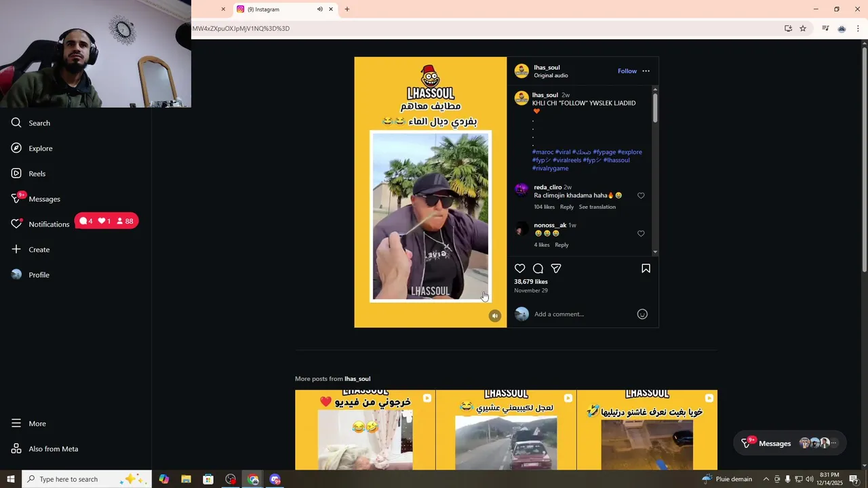
Task: Open the Chrome profile avatar
Action: coord(842,28)
